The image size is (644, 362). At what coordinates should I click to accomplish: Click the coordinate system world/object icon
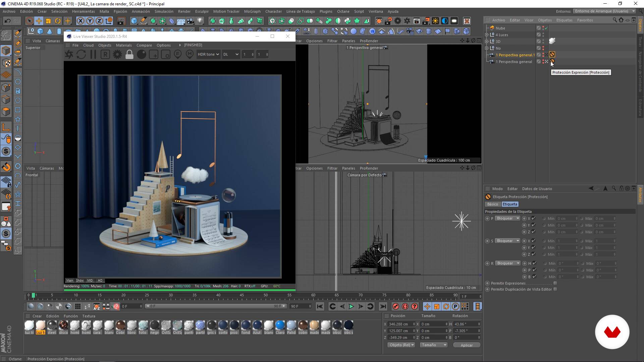109,21
